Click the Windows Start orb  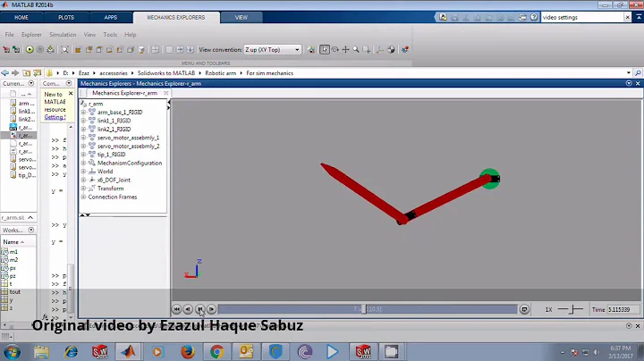pyautogui.click(x=12, y=352)
